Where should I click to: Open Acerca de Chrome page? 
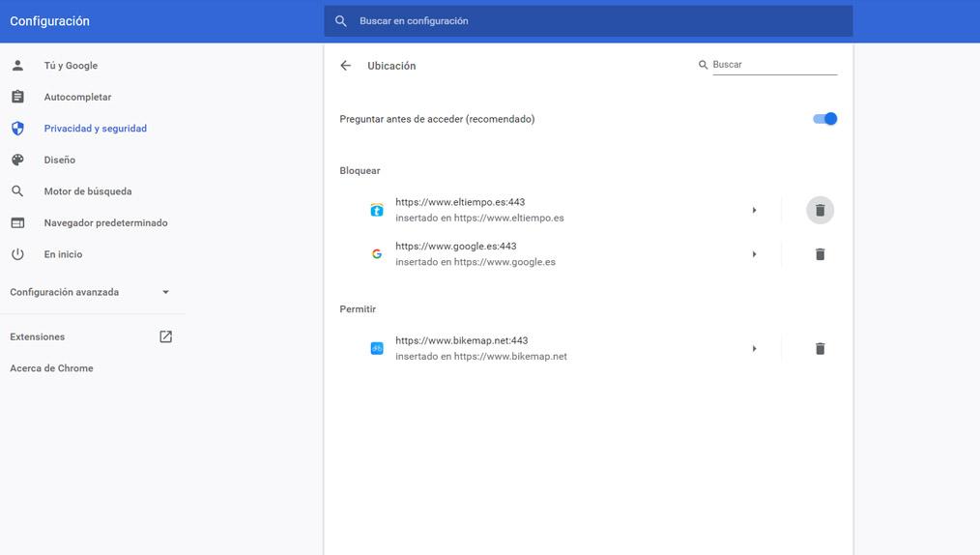pos(51,368)
